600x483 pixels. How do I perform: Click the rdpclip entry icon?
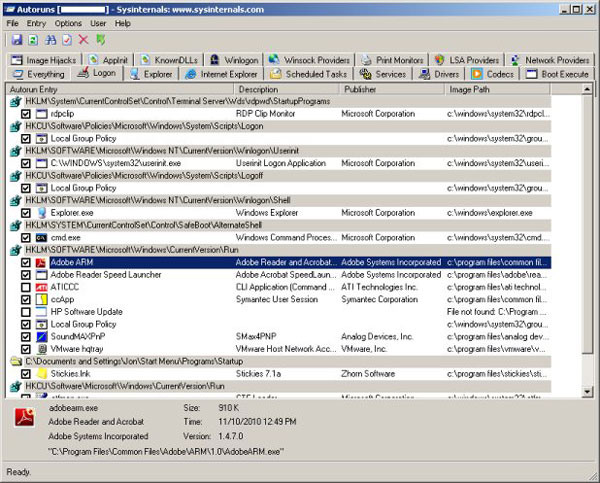point(41,114)
